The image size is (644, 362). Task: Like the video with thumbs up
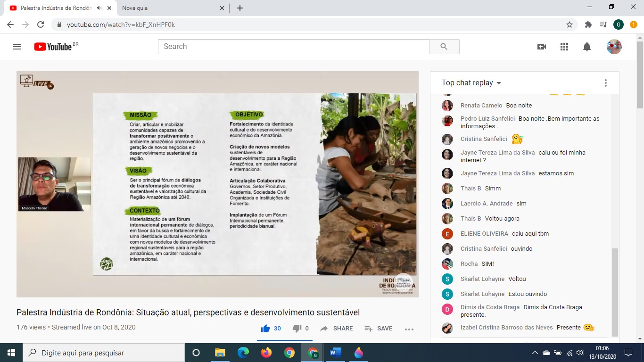(x=265, y=329)
